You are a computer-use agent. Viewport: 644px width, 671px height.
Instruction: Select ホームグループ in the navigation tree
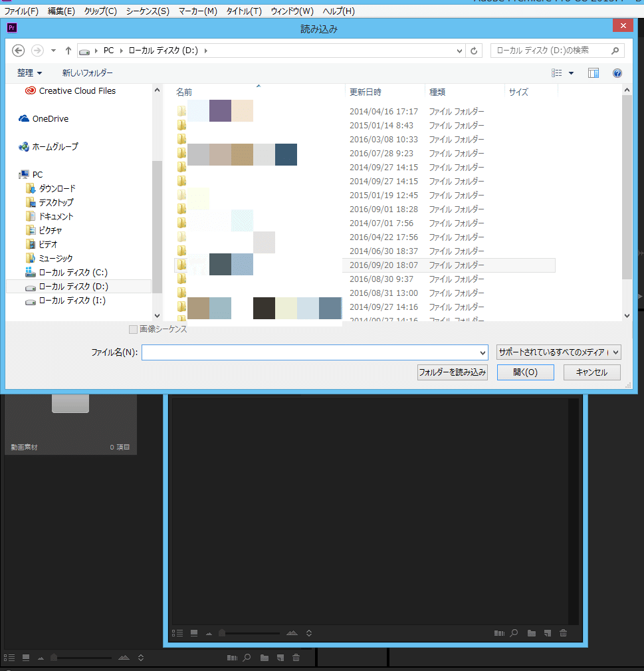point(49,147)
